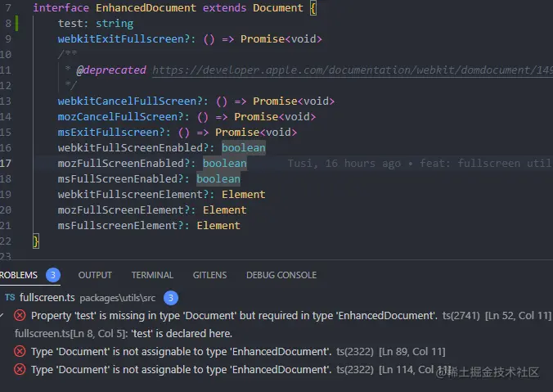Open the OUTPUT tab
Image resolution: width=553 pixels, height=392 pixels.
coord(95,275)
